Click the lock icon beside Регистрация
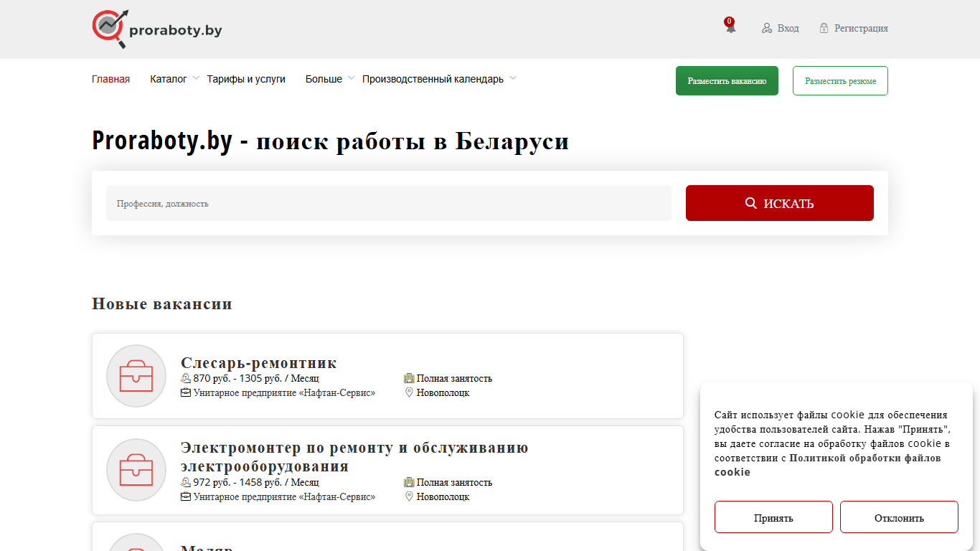The image size is (980, 551). pyautogui.click(x=824, y=28)
